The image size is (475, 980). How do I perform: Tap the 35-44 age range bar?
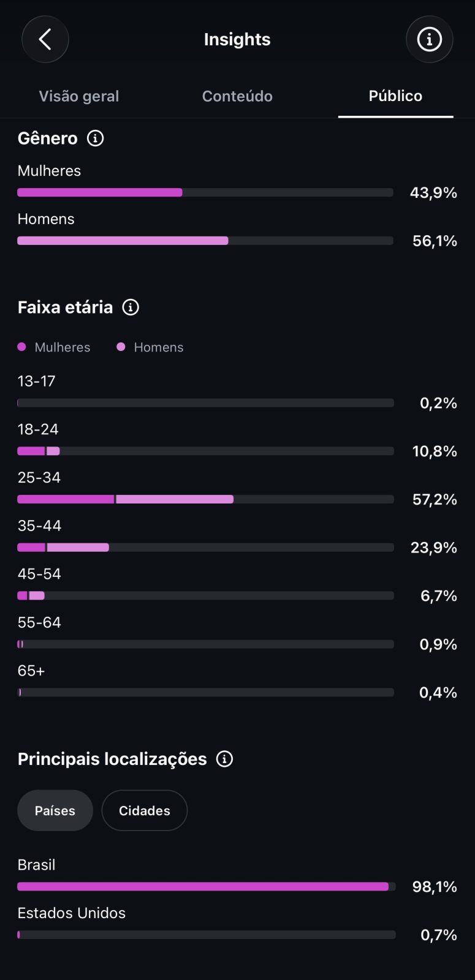(x=205, y=547)
